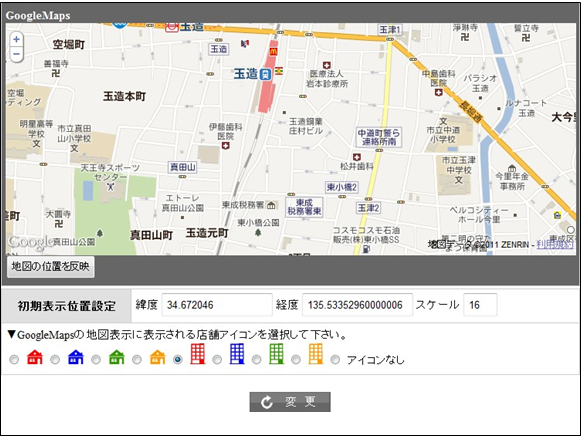This screenshot has height=439, width=582.
Task: Click the 初期表示位置設定 heading label
Action: coord(66,306)
